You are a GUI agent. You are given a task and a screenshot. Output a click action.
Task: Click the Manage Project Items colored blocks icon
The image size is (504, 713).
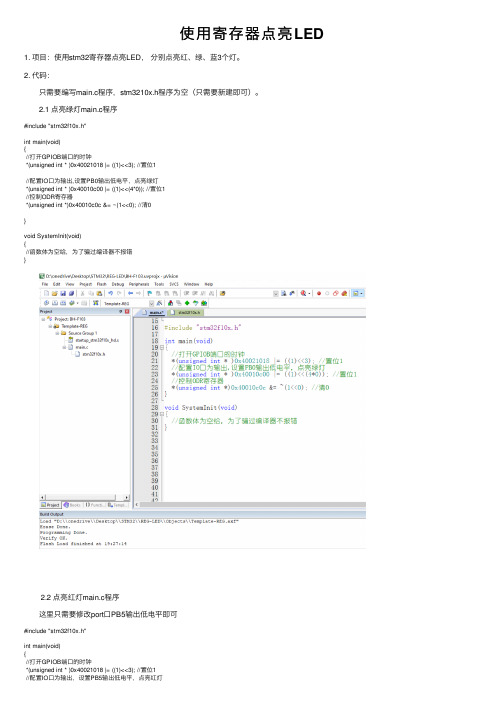point(171,303)
